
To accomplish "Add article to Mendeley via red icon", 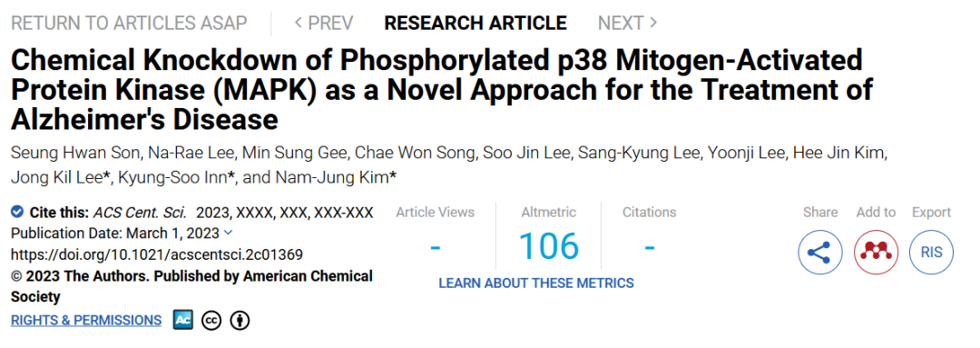I will [x=876, y=253].
